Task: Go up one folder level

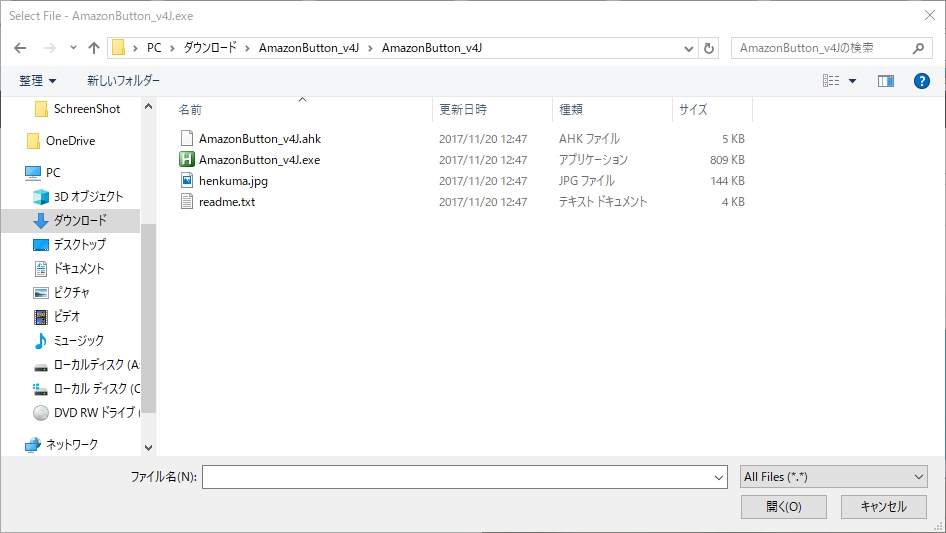Action: (94, 48)
